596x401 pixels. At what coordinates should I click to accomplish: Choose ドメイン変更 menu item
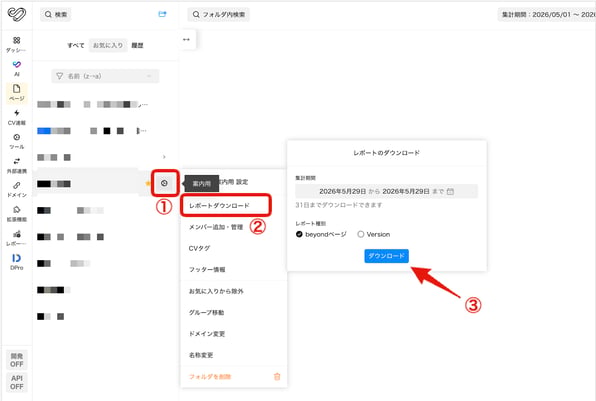pyautogui.click(x=207, y=334)
